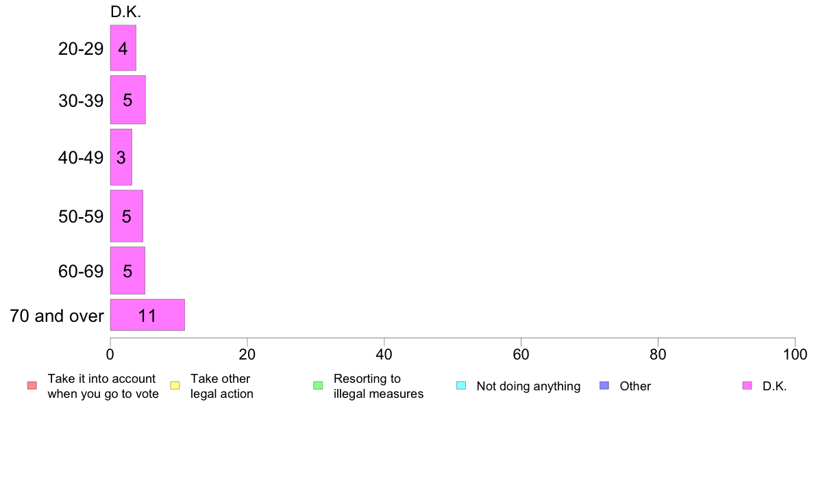The width and height of the screenshot is (814, 504).
Task: Click the 40 tick label on x-axis
Action: [384, 355]
